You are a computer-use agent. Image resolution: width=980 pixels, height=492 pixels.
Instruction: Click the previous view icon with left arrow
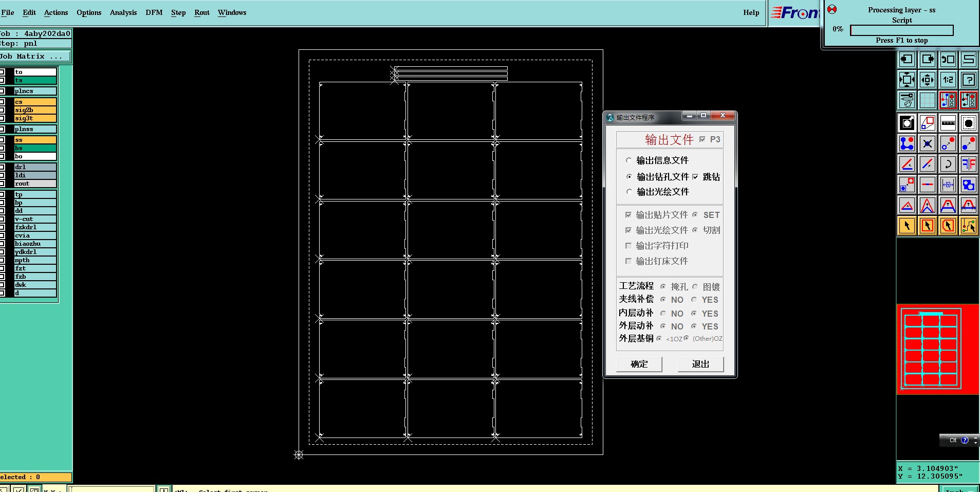[x=907, y=59]
